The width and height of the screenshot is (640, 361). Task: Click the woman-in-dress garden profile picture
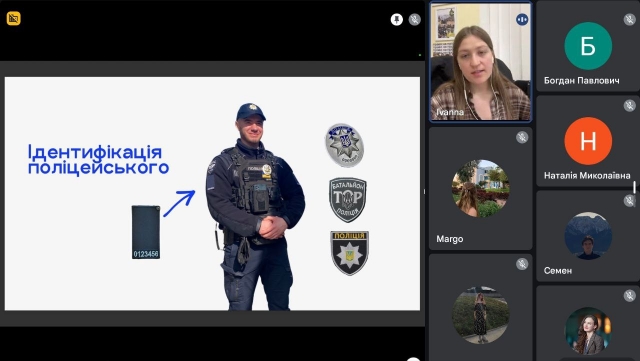point(481,315)
